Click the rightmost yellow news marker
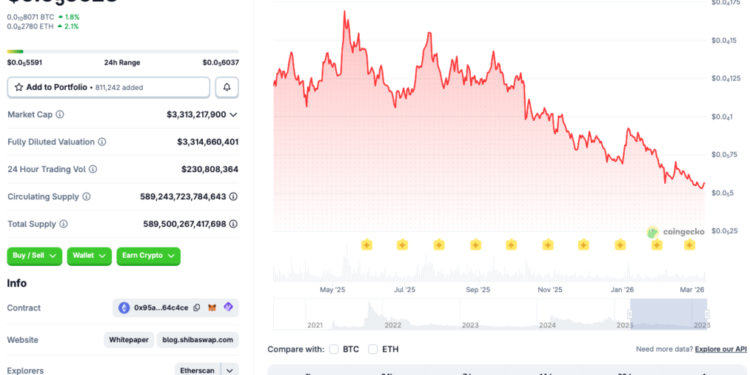This screenshot has height=375, width=750. (689, 245)
